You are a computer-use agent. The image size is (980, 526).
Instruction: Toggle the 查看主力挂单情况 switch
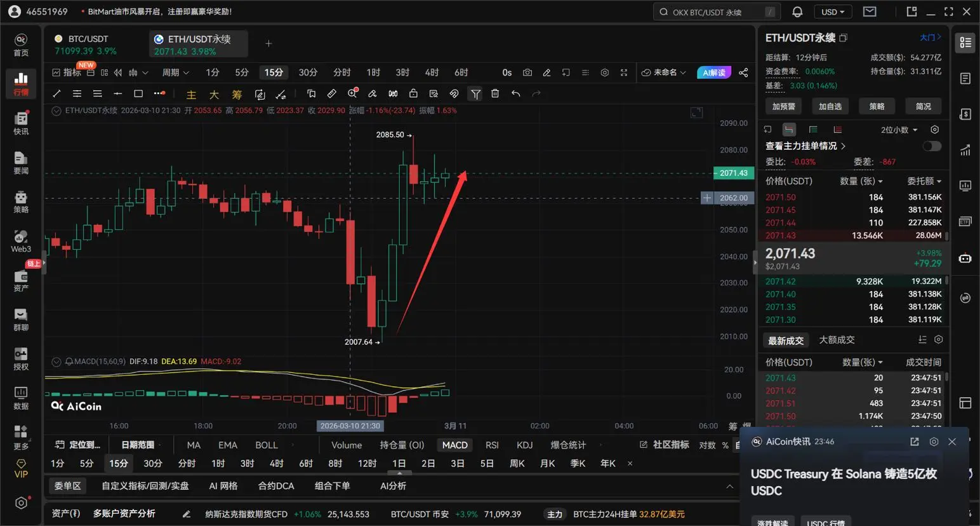tap(932, 146)
